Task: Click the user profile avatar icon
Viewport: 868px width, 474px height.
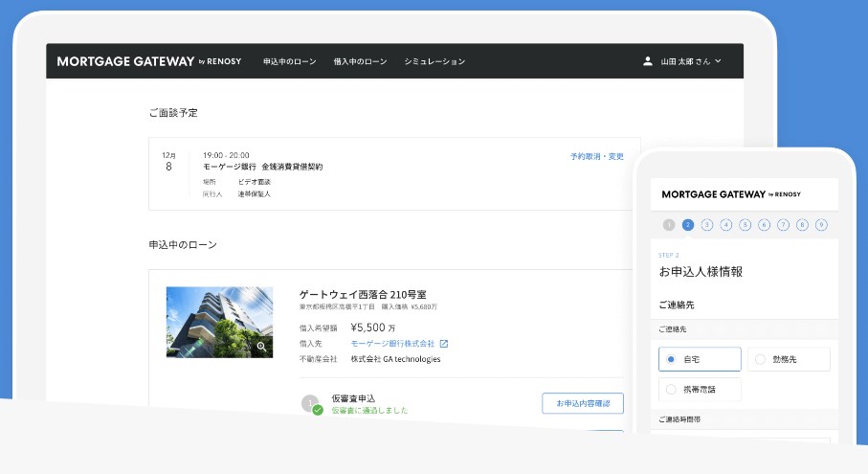Action: click(x=647, y=61)
